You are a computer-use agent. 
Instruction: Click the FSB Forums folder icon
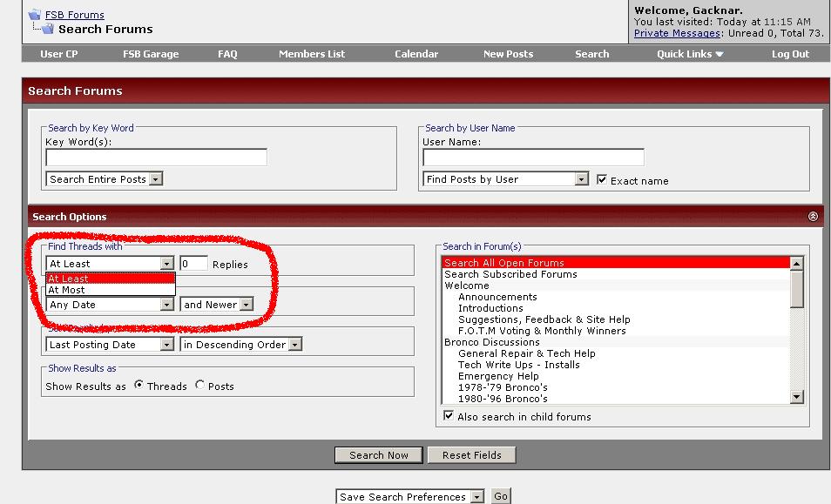click(35, 14)
